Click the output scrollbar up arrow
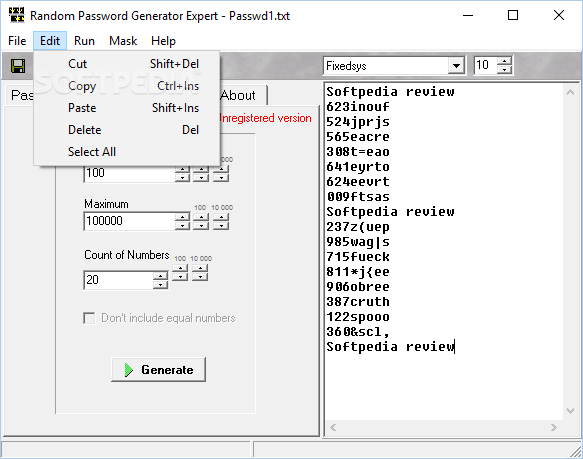The image size is (583, 459). [570, 92]
